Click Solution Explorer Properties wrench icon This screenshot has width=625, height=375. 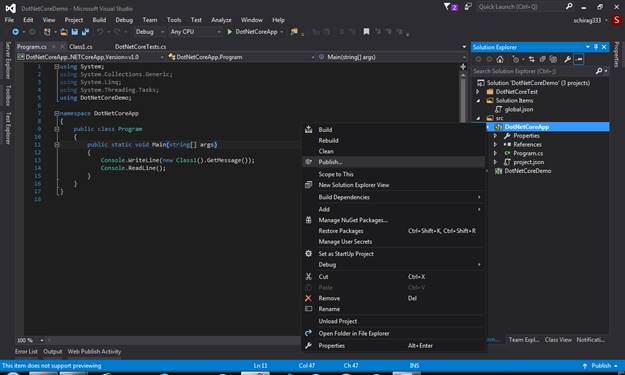tap(567, 59)
